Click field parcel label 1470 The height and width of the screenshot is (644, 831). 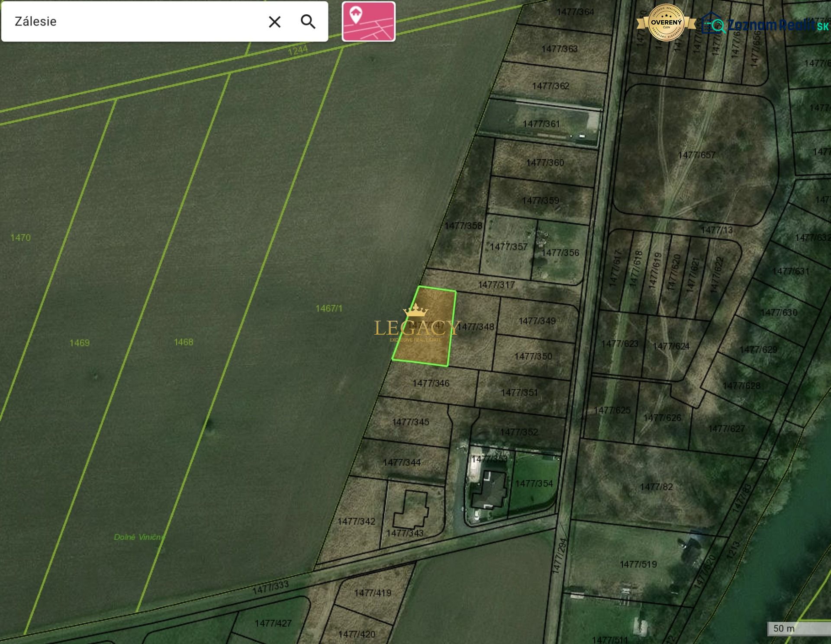(20, 237)
